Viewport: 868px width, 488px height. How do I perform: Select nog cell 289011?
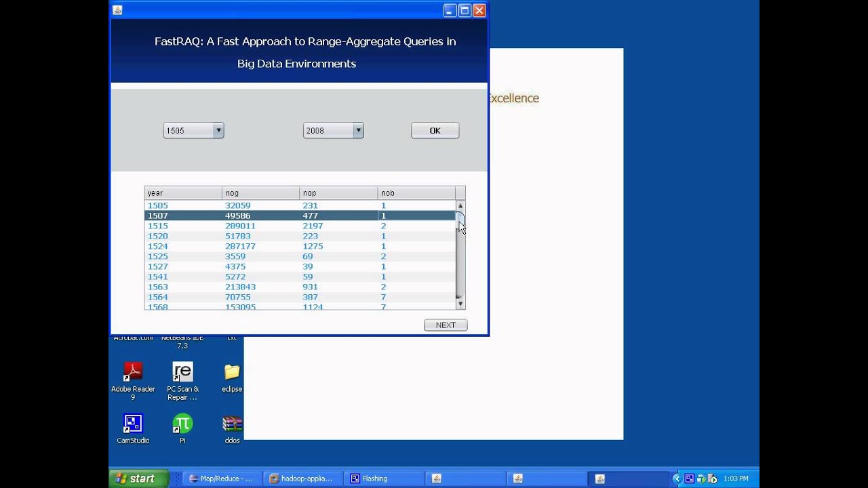point(260,226)
